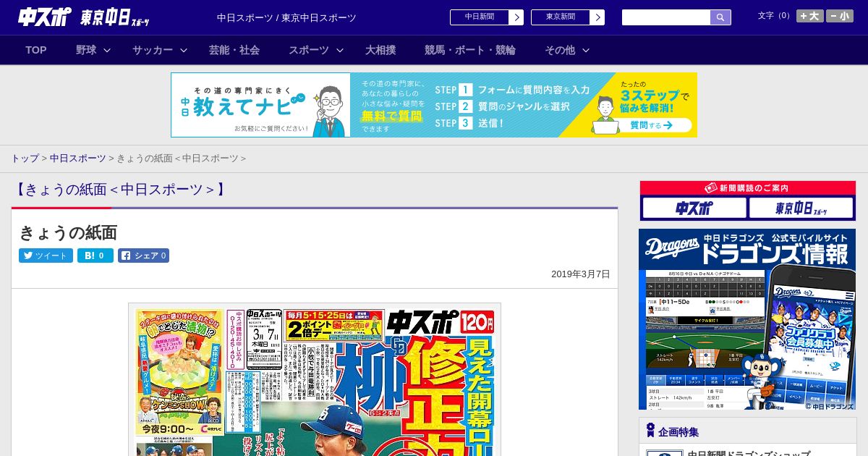The width and height of the screenshot is (868, 456).
Task: Click the 中スポ logo in header
Action: click(x=44, y=17)
